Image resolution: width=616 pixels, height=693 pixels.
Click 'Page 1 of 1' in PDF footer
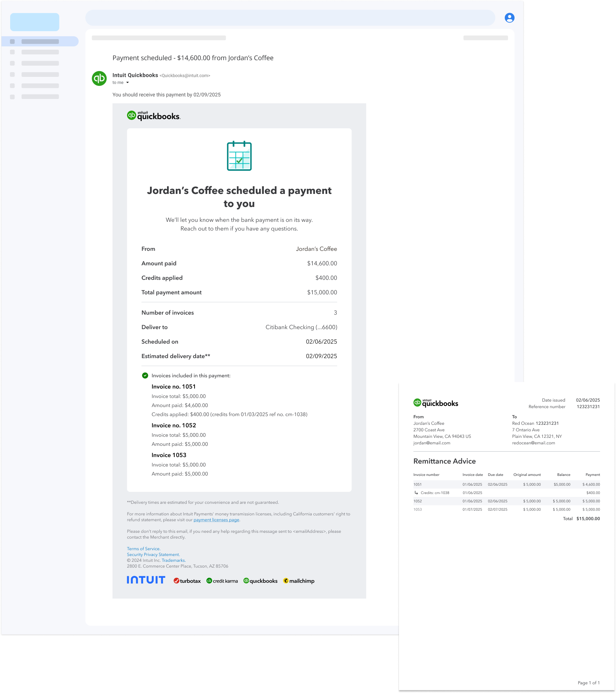click(588, 683)
